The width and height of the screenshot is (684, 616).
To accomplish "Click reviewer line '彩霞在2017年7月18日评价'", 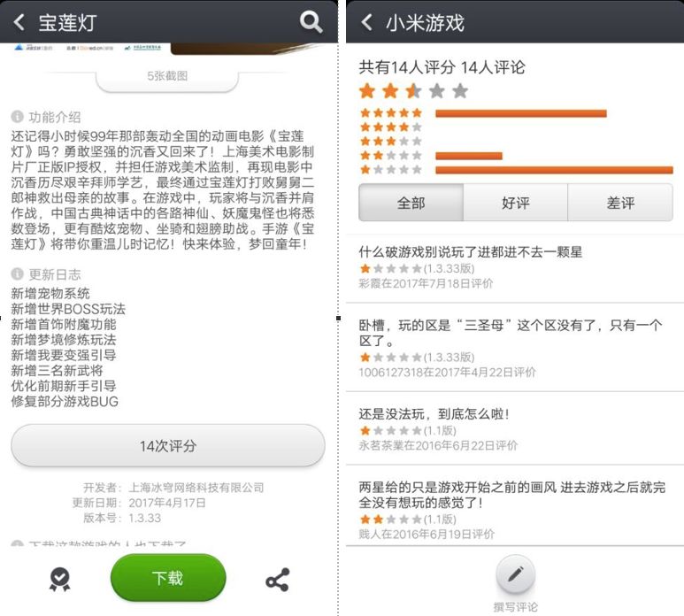I will (426, 283).
